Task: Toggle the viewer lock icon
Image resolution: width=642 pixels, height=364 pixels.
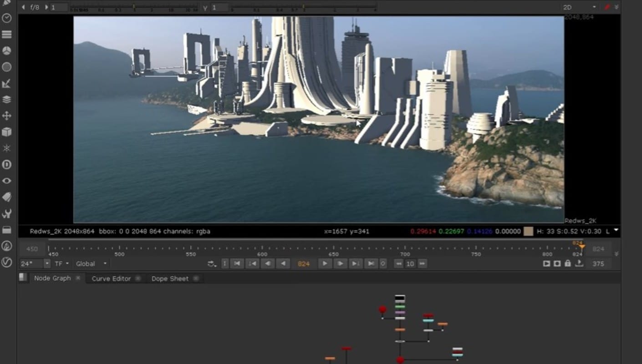Action: pyautogui.click(x=567, y=263)
